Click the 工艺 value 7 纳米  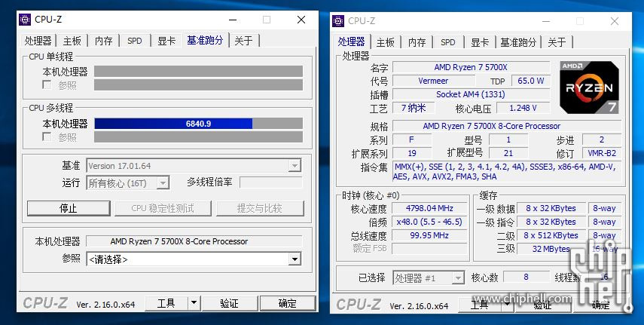[x=414, y=108]
